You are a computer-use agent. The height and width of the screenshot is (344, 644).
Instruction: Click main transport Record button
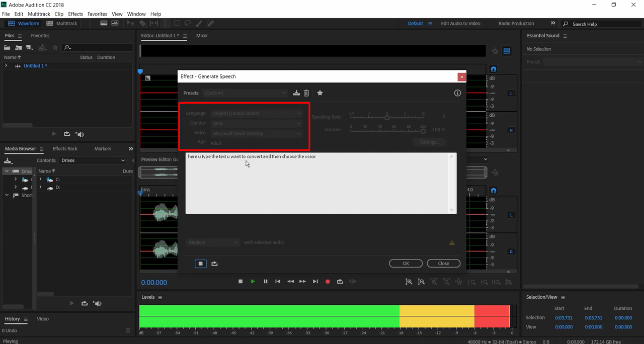tap(328, 282)
